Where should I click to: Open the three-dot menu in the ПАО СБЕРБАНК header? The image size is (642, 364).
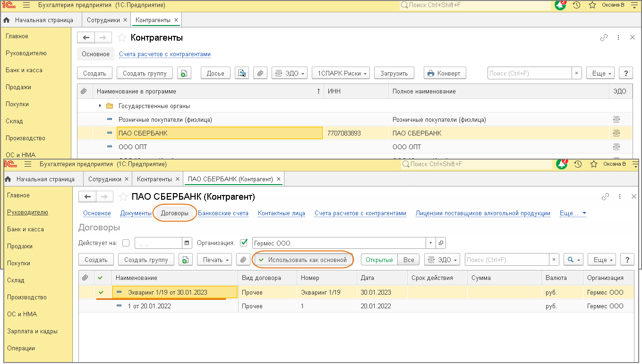[620, 197]
